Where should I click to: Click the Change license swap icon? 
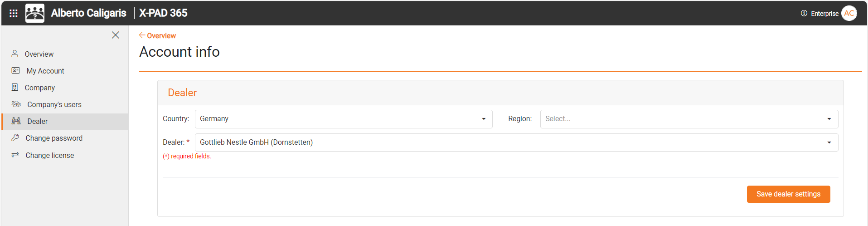point(15,155)
